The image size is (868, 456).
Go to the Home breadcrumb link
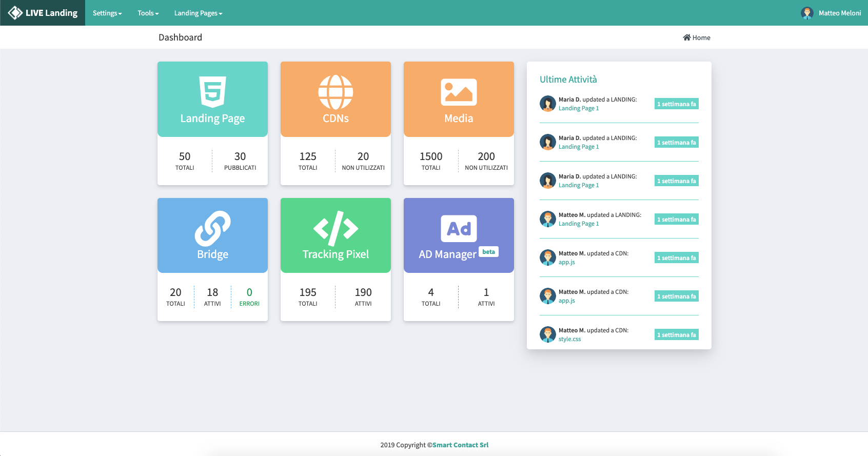point(697,37)
